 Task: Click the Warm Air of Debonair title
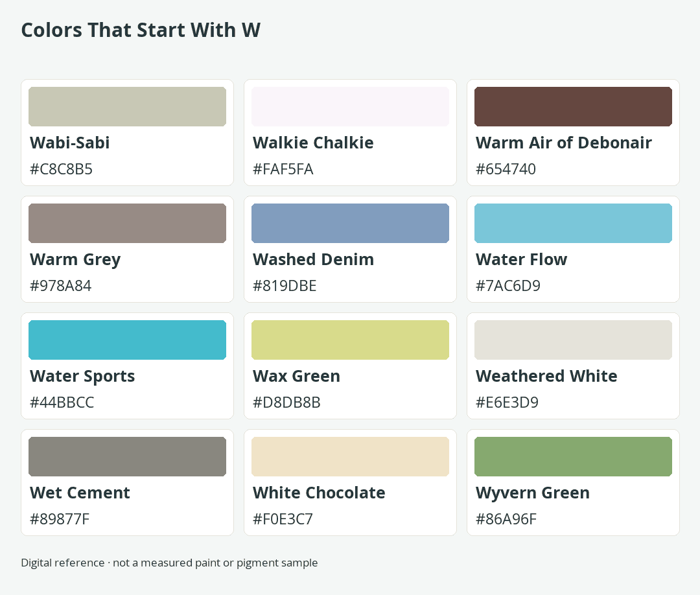(564, 143)
